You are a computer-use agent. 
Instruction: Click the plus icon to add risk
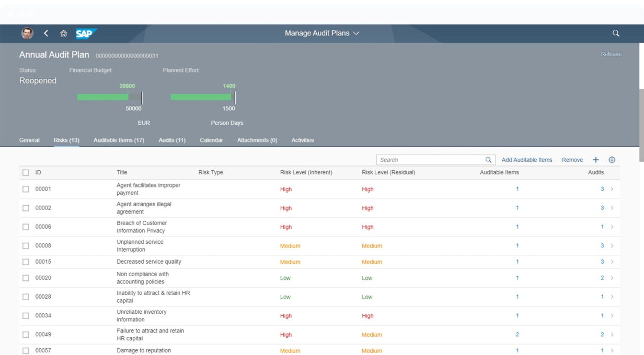pos(595,160)
